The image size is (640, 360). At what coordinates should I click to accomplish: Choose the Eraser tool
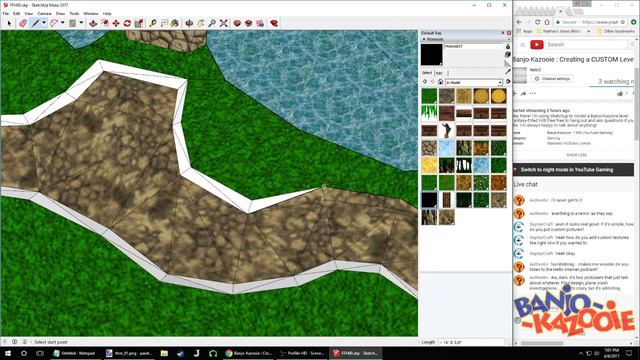(x=23, y=23)
